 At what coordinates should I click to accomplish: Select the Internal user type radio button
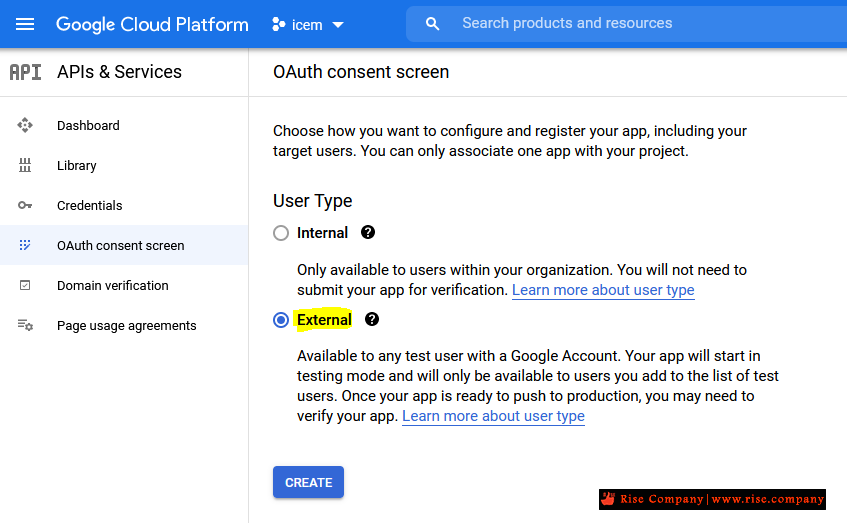(281, 233)
